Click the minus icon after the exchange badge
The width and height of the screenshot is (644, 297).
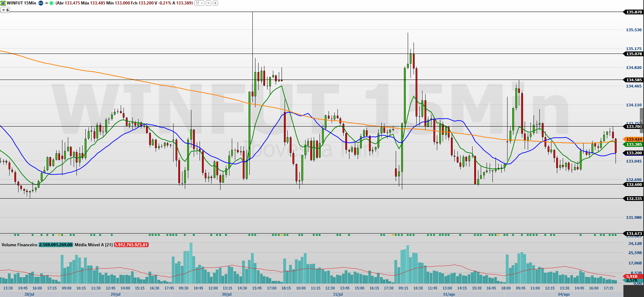click(x=47, y=3)
